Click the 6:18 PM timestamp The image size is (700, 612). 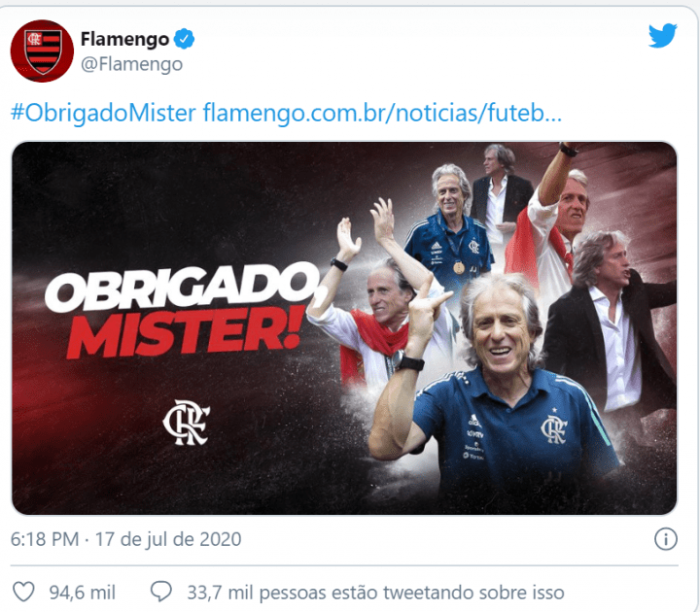click(45, 539)
